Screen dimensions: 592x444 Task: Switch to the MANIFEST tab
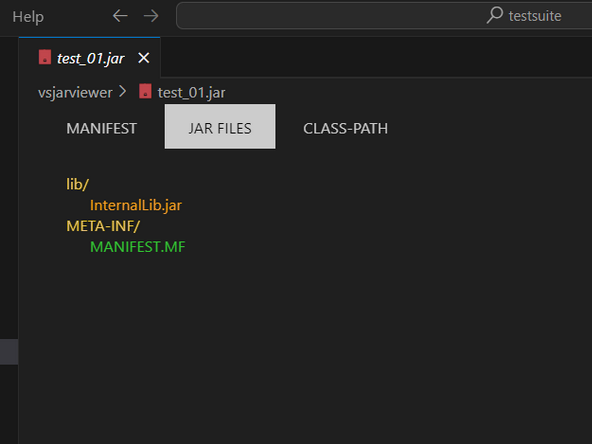click(102, 128)
